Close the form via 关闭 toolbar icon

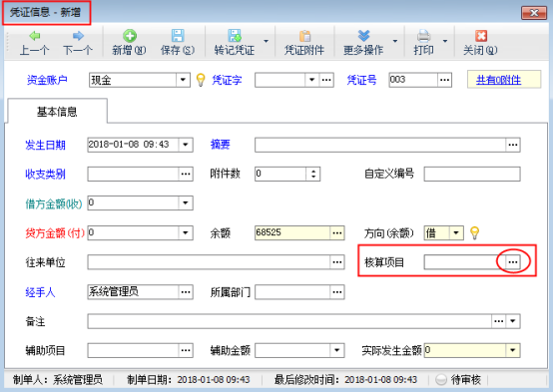[481, 36]
